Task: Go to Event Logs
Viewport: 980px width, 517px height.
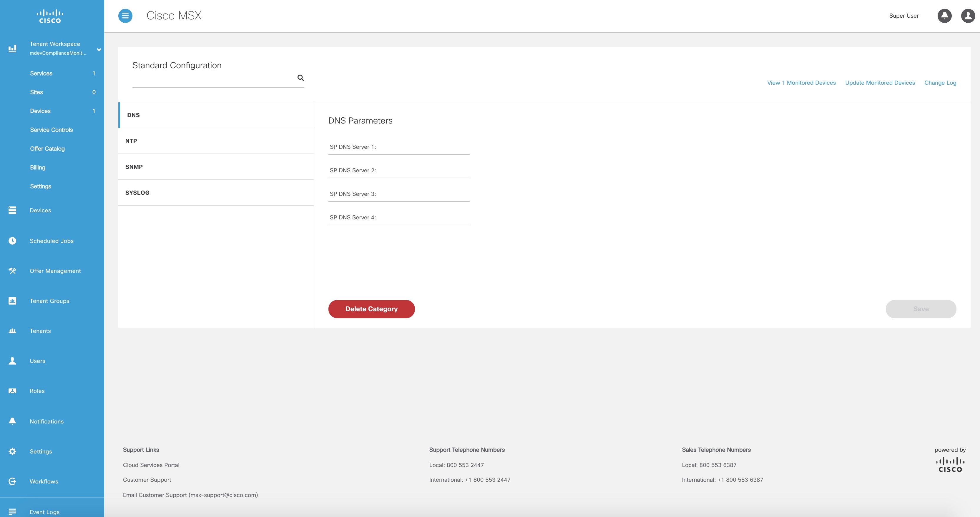Action: pyautogui.click(x=44, y=512)
